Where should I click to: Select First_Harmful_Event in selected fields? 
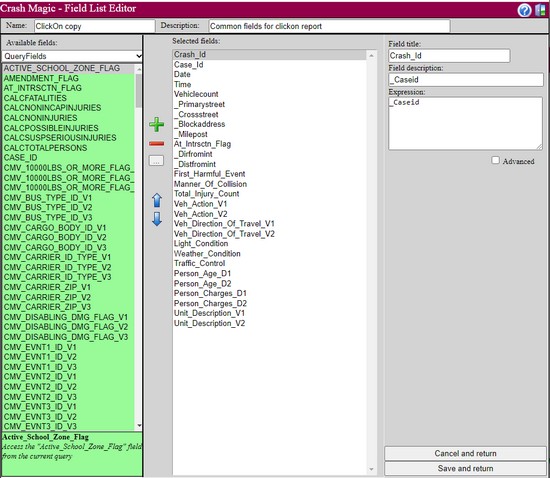(269, 174)
